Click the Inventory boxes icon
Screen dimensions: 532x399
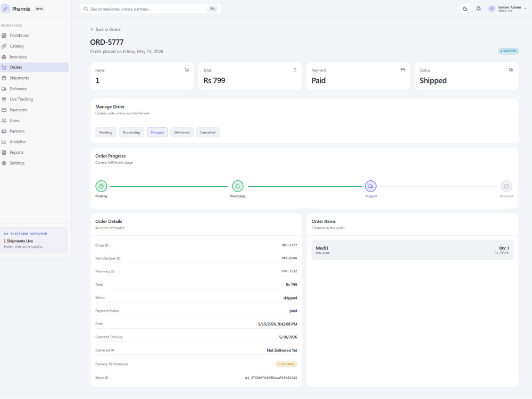pos(4,57)
